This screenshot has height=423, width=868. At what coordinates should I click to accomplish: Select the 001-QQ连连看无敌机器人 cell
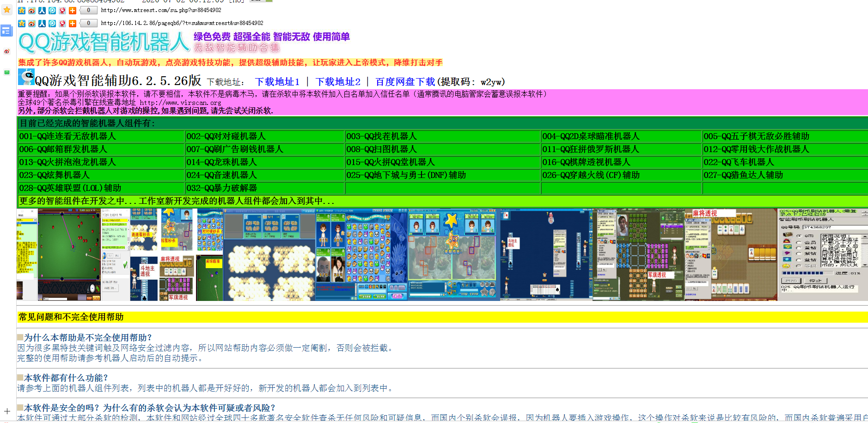click(101, 136)
